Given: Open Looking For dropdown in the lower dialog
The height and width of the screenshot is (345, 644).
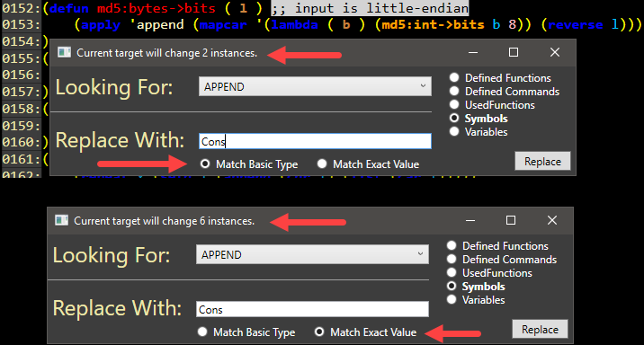Looking at the screenshot, I should pos(312,254).
